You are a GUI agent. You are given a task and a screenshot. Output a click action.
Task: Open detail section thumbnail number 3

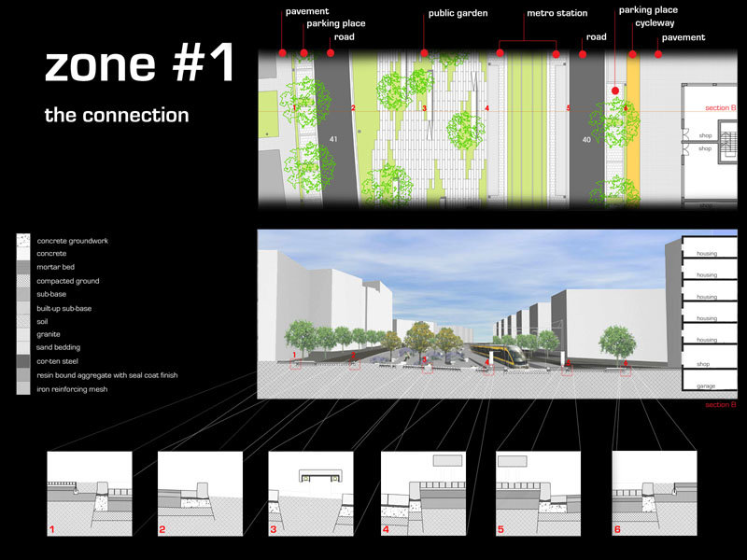[312, 494]
